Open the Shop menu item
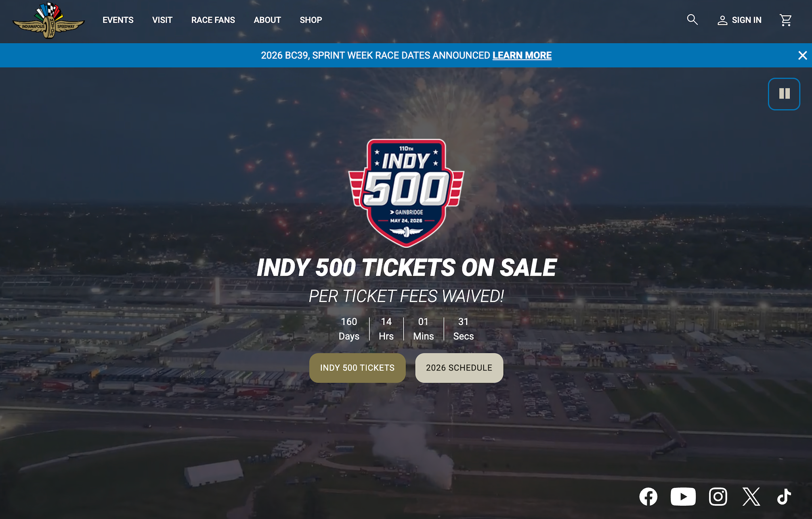This screenshot has width=812, height=519. [311, 20]
